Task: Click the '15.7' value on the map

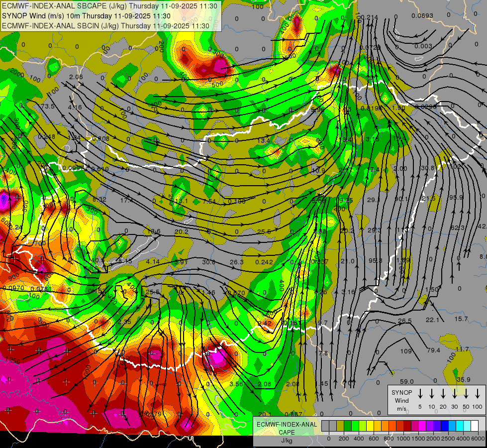Action: pos(461,319)
